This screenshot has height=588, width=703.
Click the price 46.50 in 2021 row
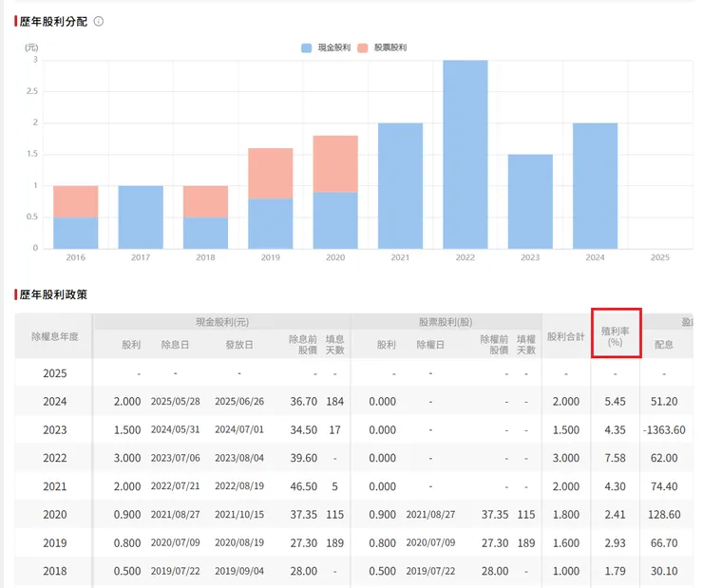click(304, 486)
